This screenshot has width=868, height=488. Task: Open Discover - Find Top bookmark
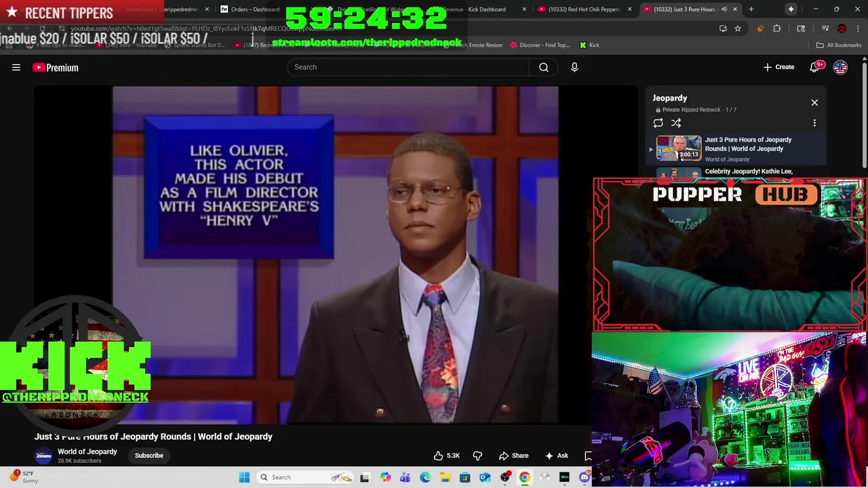(540, 45)
